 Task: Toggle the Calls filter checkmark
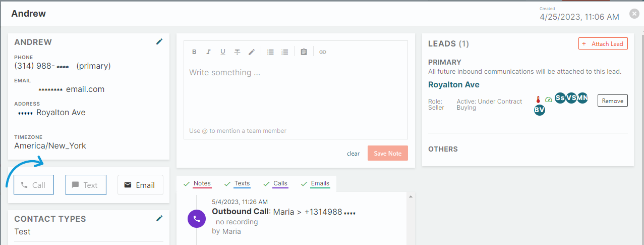[266, 184]
